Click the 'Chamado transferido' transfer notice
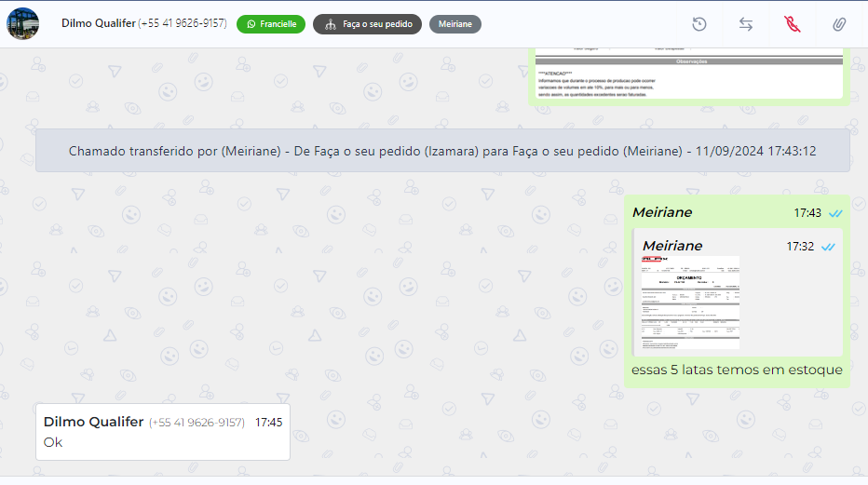The width and height of the screenshot is (868, 485). click(x=442, y=151)
